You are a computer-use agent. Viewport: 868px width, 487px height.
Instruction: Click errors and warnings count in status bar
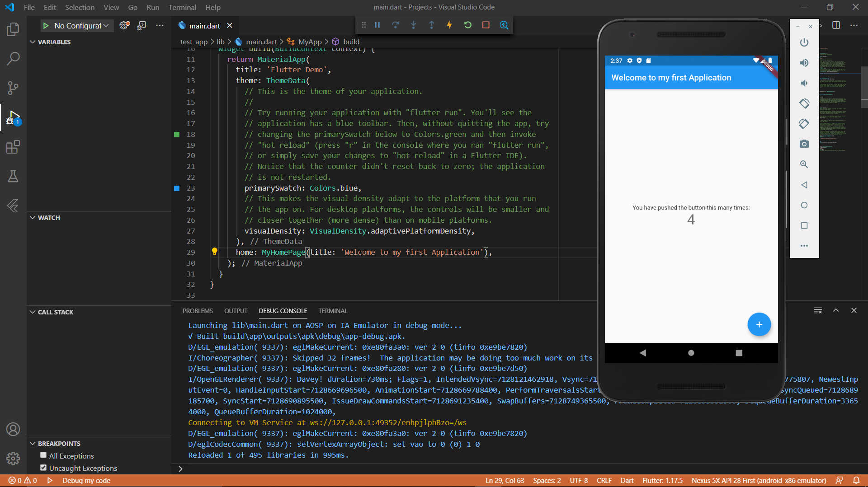(x=23, y=480)
